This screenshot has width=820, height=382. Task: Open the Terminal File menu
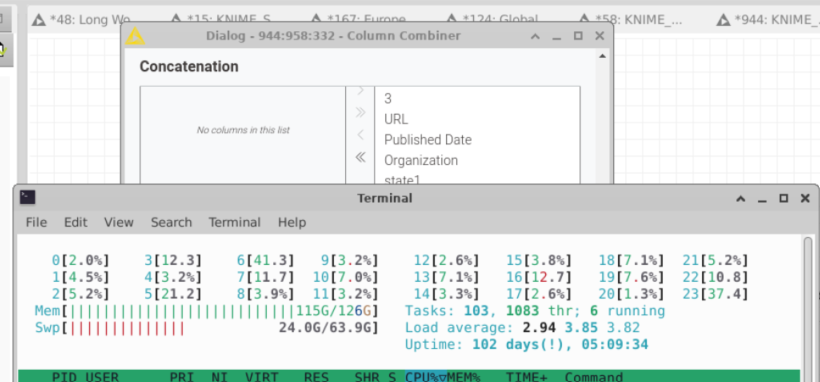click(36, 222)
